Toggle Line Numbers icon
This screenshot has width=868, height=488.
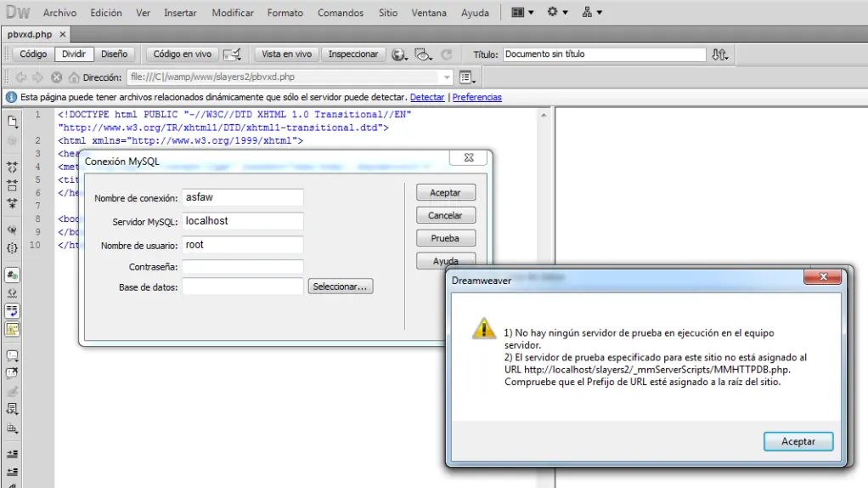tap(12, 275)
